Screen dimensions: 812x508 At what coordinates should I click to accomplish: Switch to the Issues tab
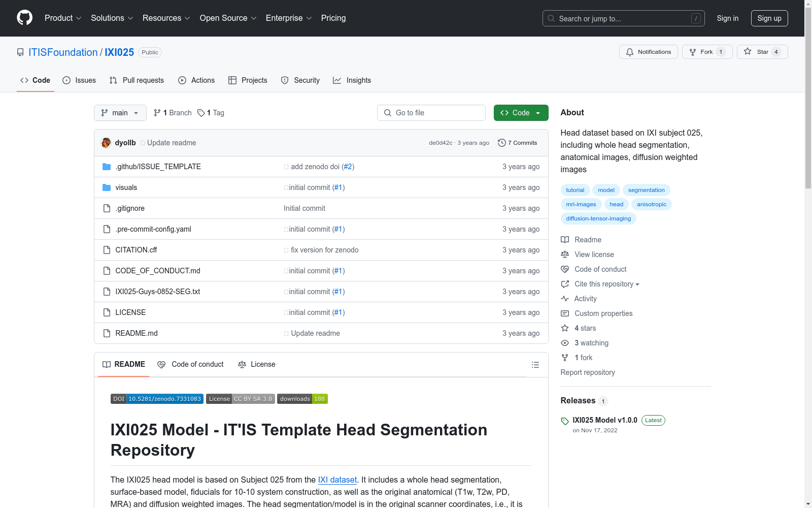pos(79,80)
